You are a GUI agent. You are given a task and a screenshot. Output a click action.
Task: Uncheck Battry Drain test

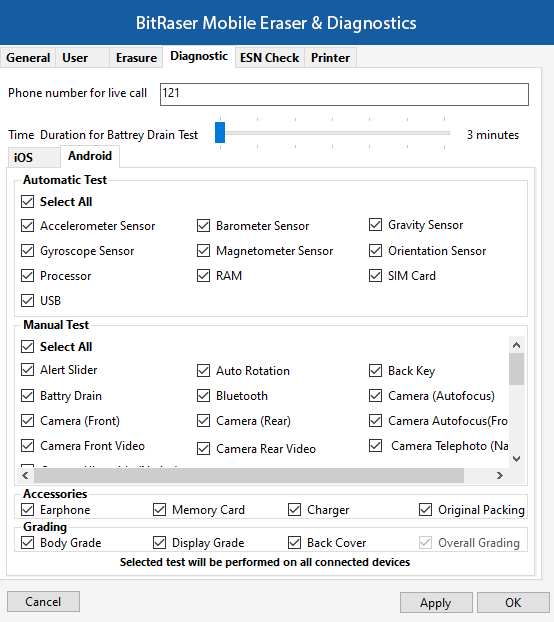(27, 396)
